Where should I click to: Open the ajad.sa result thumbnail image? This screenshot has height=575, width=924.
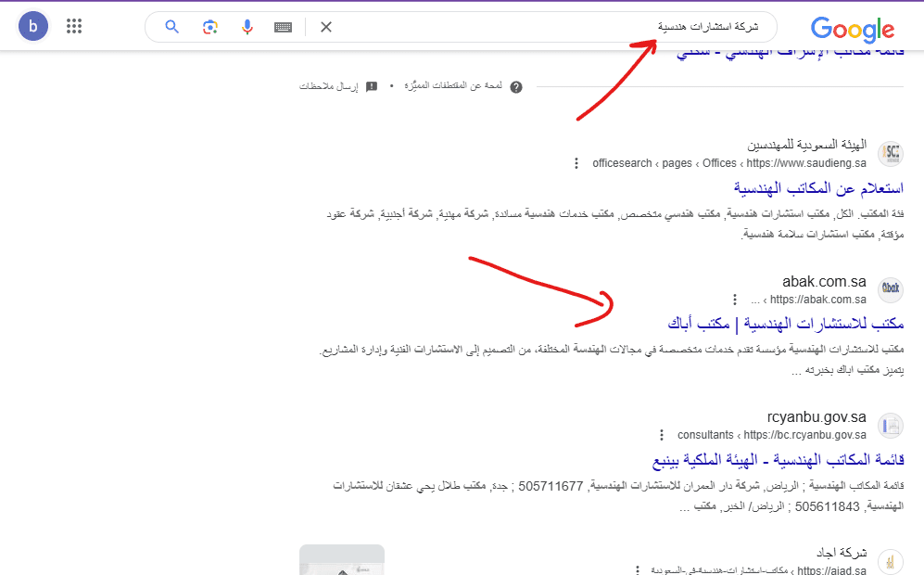click(x=342, y=559)
